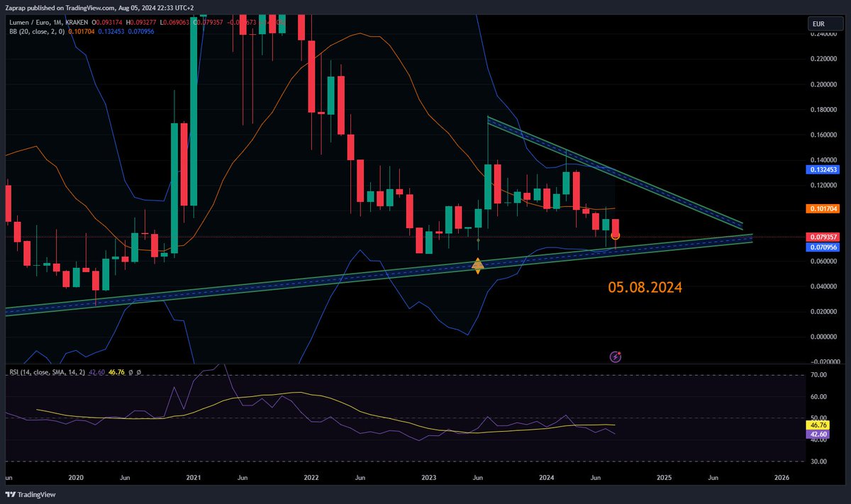Click the orange circle on the latest candle

616,235
